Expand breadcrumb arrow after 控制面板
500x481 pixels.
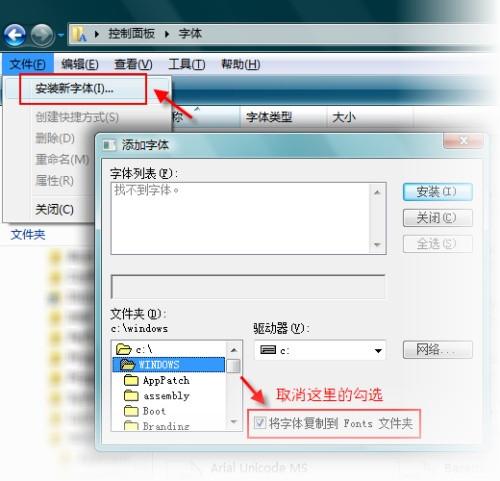[167, 34]
